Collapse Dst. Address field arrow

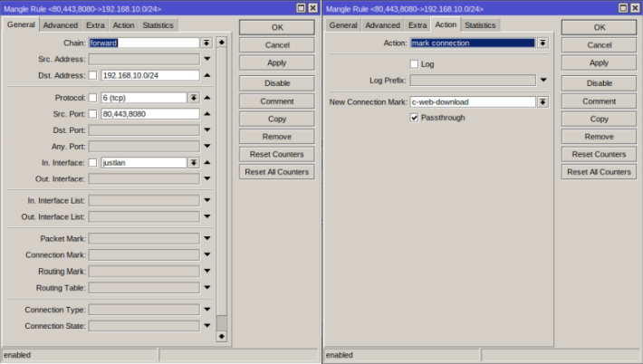(207, 75)
